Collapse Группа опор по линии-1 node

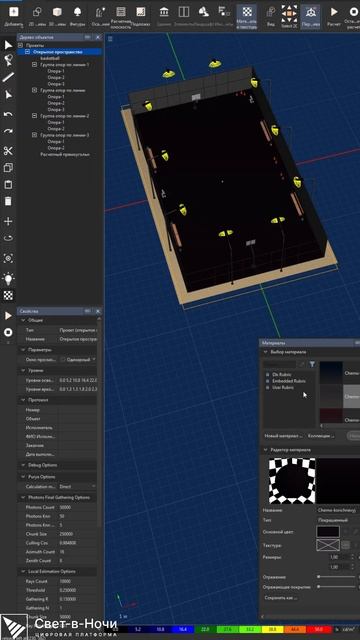[x=34, y=64]
